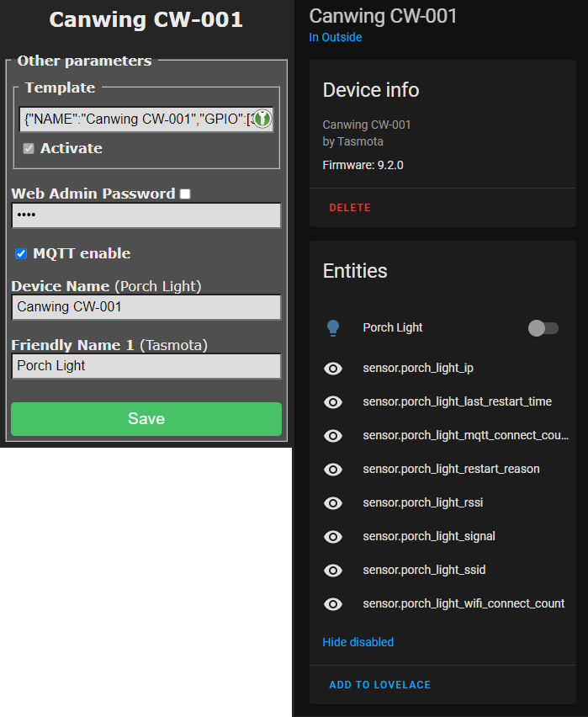This screenshot has width=588, height=717.
Task: Delete the Canwing CW-001 device
Action: tap(349, 208)
